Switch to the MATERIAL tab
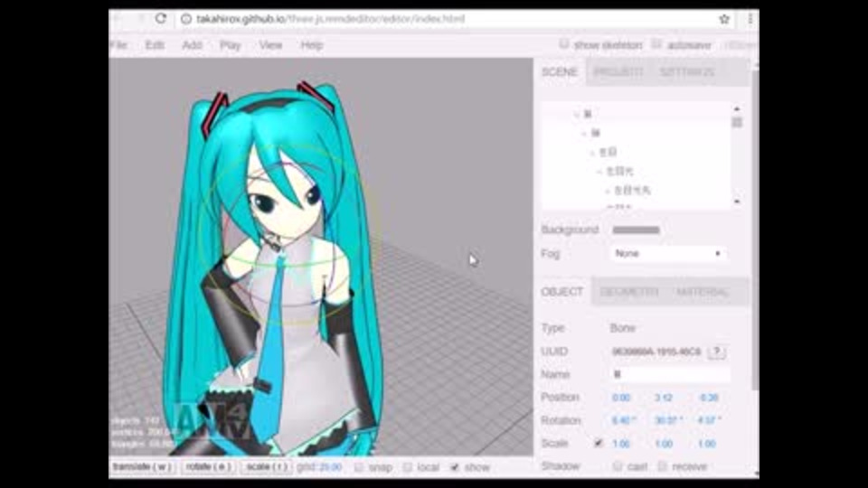Screen dimensions: 868x488 [x=702, y=292]
